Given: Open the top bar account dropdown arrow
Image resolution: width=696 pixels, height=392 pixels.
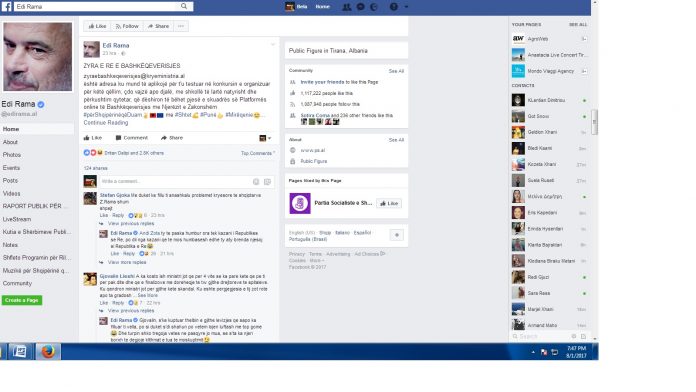Looking at the screenshot, I should 406,7.
